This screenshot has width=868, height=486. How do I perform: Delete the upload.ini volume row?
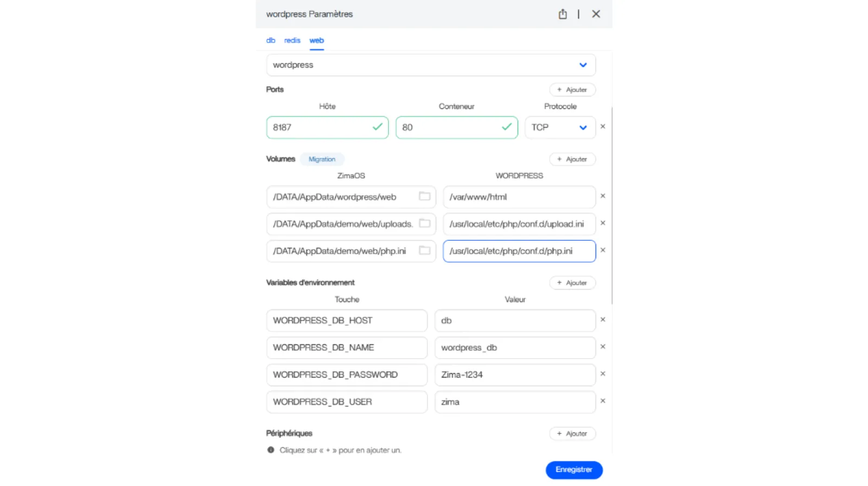[x=603, y=223]
